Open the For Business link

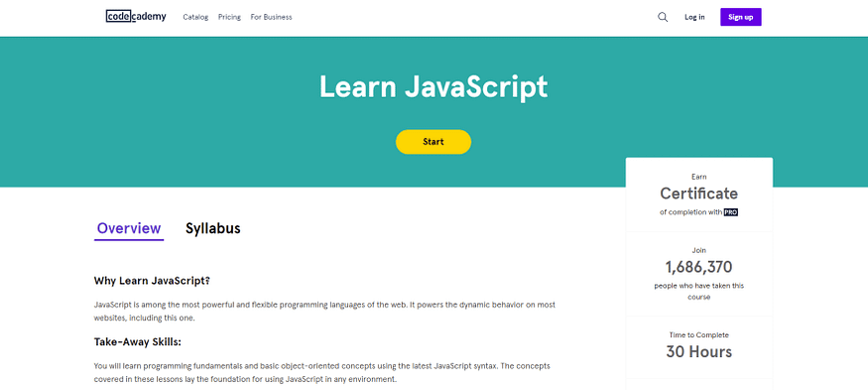[x=271, y=17]
